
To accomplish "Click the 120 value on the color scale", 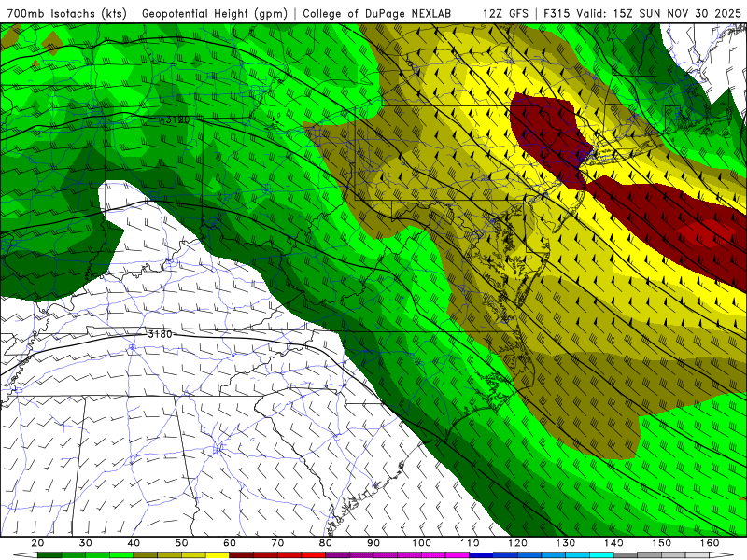I will pyautogui.click(x=518, y=543).
